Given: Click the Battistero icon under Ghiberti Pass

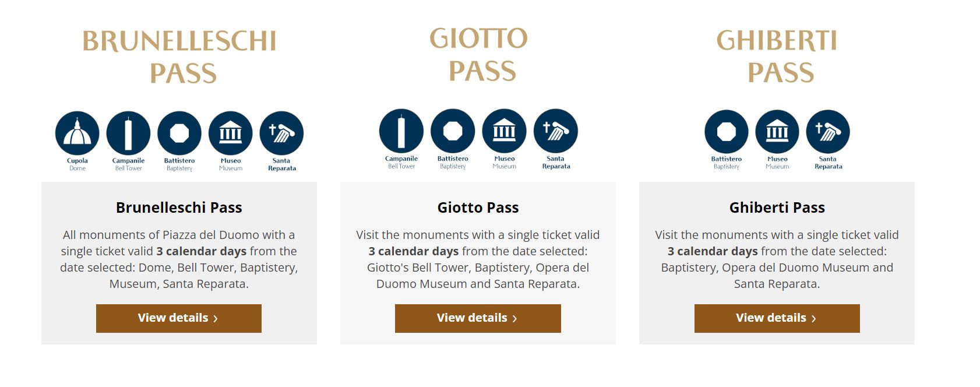Looking at the screenshot, I should (727, 132).
